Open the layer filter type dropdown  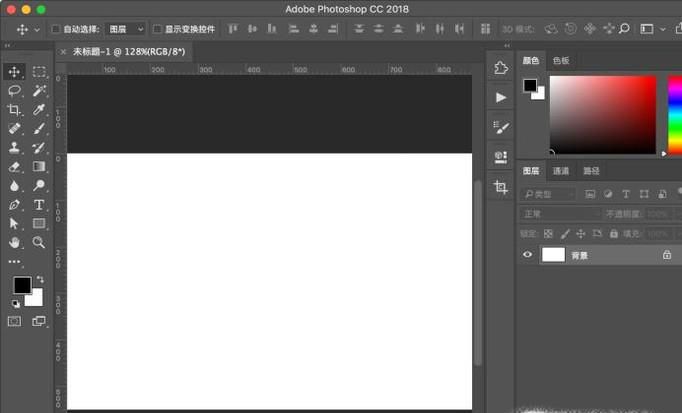click(548, 194)
